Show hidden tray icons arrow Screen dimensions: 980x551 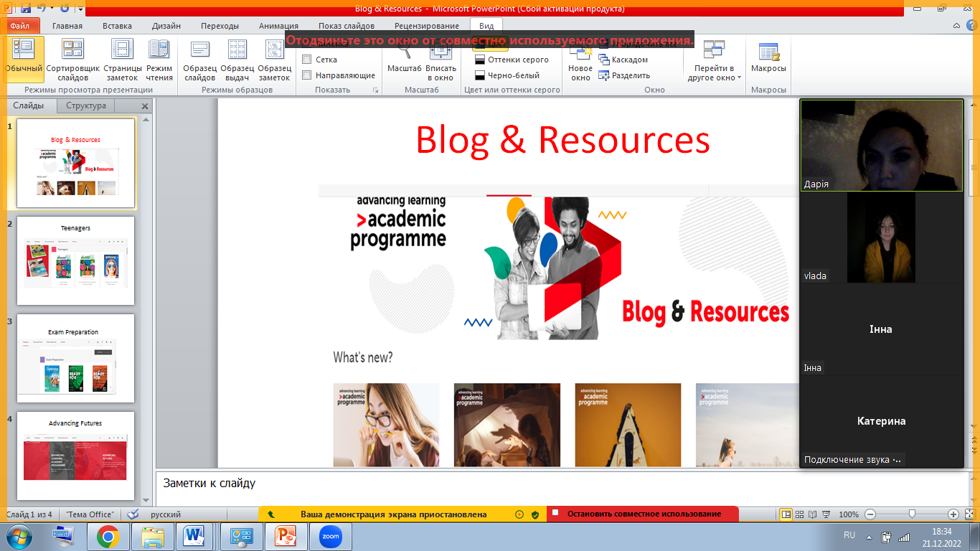[869, 537]
